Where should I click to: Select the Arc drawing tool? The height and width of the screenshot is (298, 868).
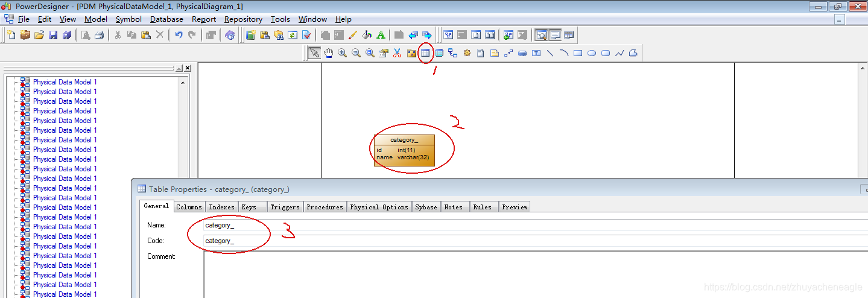(x=564, y=53)
